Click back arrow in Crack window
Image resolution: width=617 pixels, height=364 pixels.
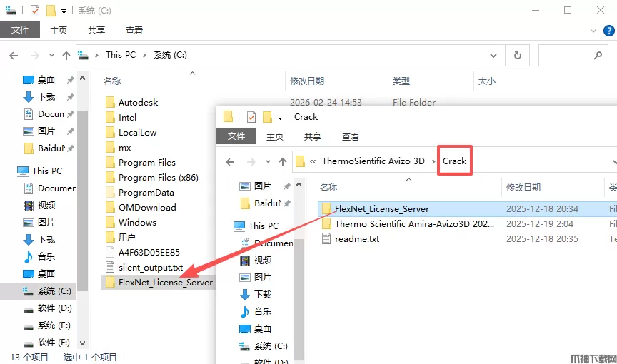coord(230,161)
